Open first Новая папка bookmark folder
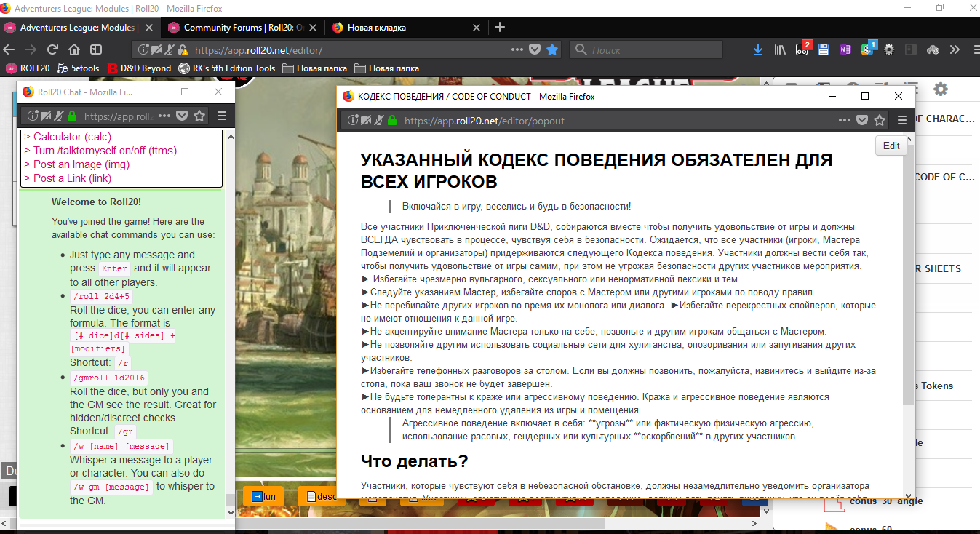 coord(314,68)
